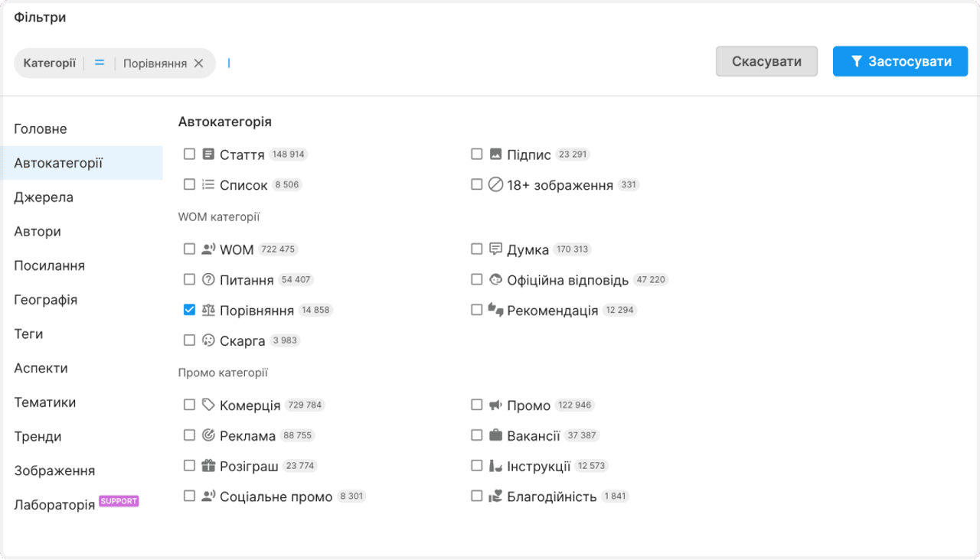
Task: Click the Стаття article icon
Action: [208, 155]
